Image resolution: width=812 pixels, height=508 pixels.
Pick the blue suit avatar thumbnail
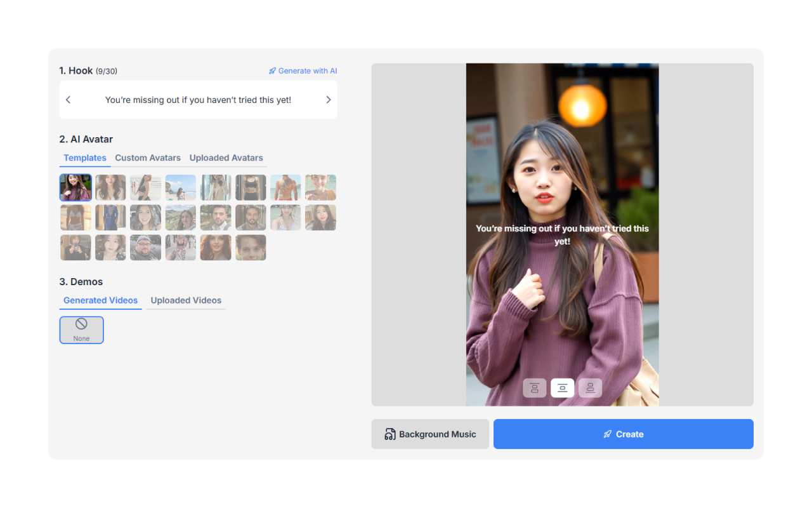(x=110, y=218)
